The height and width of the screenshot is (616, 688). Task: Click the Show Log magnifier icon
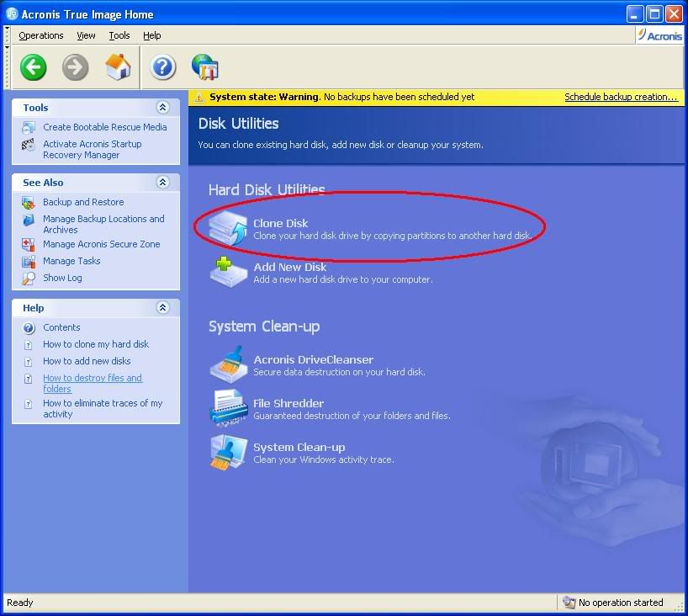[x=29, y=279]
